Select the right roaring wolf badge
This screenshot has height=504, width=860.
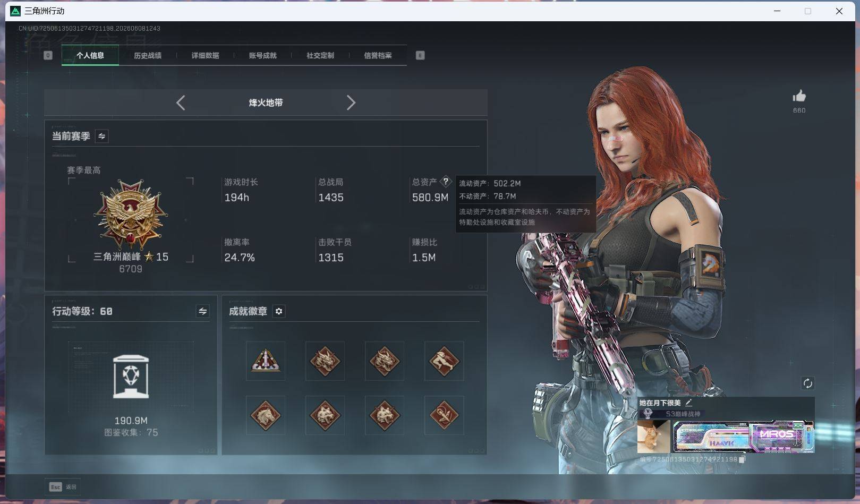pyautogui.click(x=385, y=415)
